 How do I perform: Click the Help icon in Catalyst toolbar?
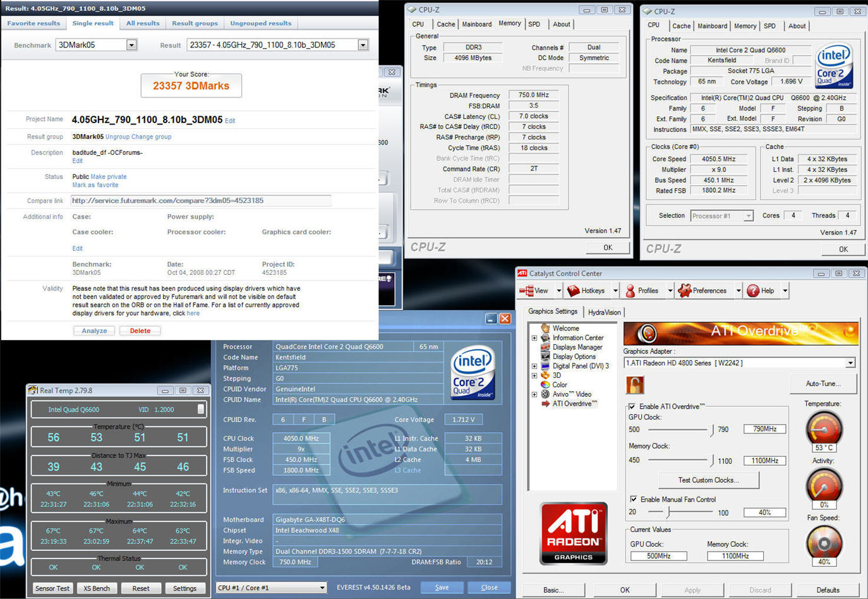coord(753,291)
